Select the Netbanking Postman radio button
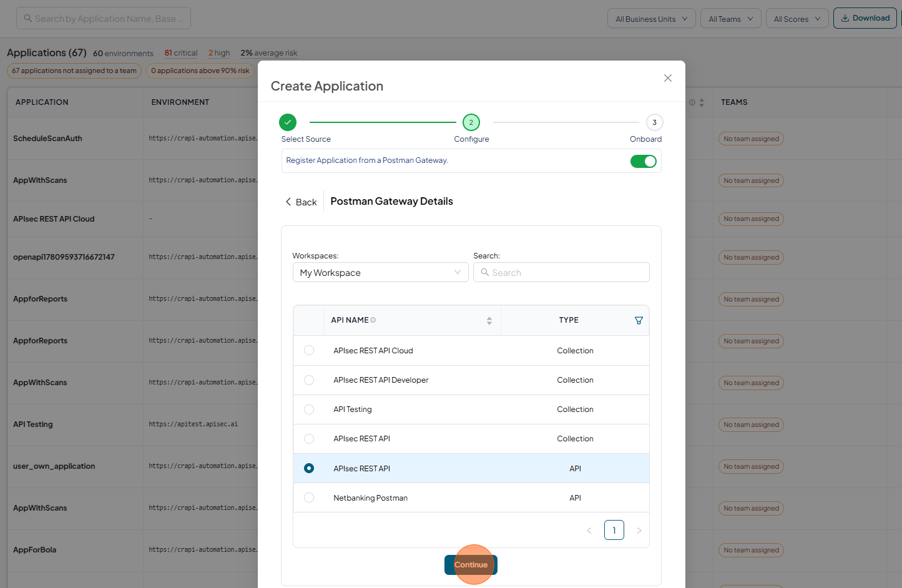The image size is (902, 588). tap(309, 497)
